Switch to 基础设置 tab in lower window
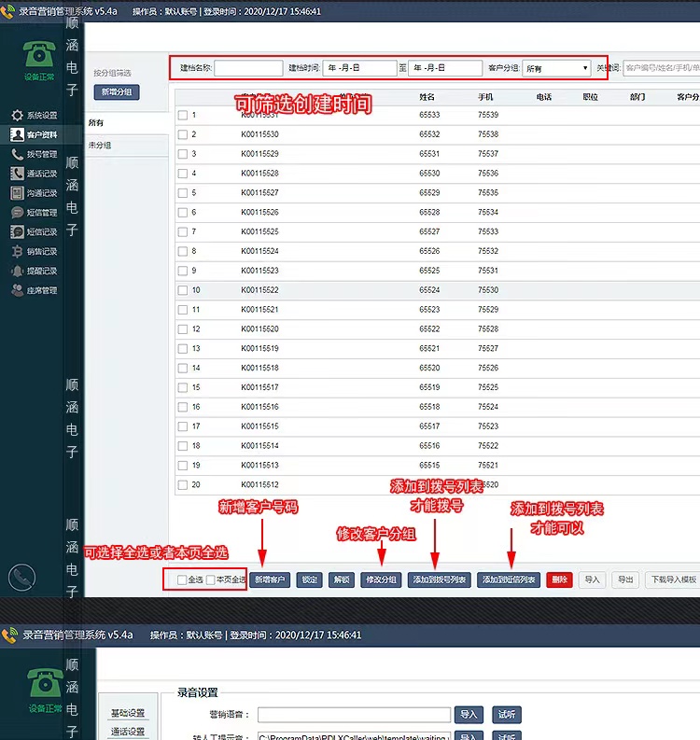 [x=128, y=713]
